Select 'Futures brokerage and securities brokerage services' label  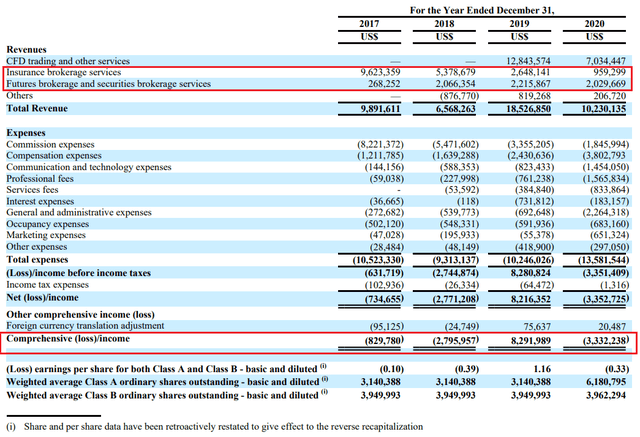(x=109, y=84)
